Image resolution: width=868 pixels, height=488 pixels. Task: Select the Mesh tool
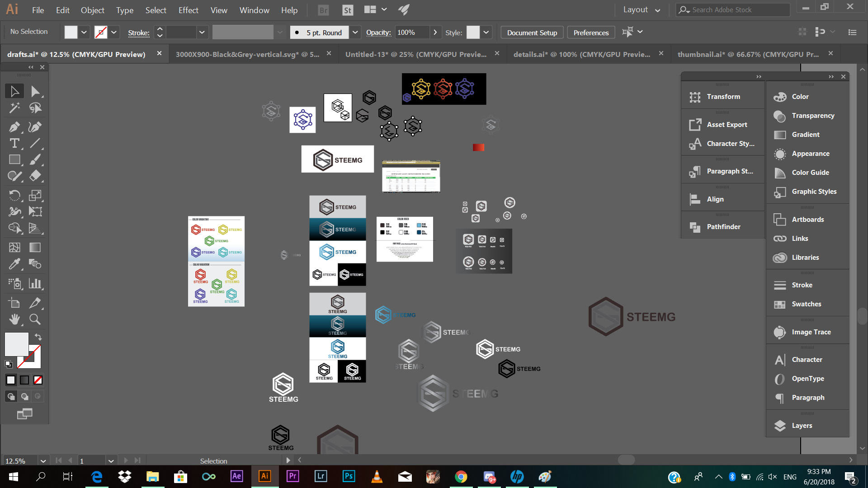[x=14, y=247]
